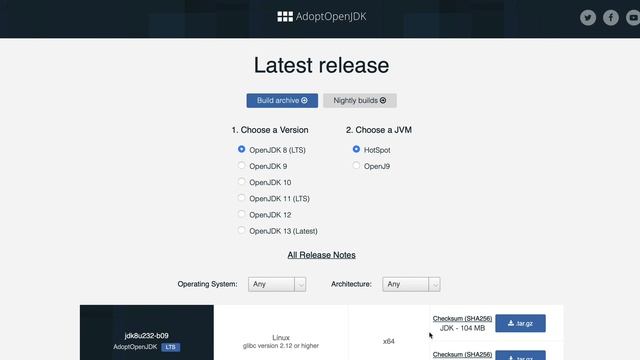Open the Operating System dropdown
Image resolution: width=640 pixels, height=360 pixels.
point(277,284)
